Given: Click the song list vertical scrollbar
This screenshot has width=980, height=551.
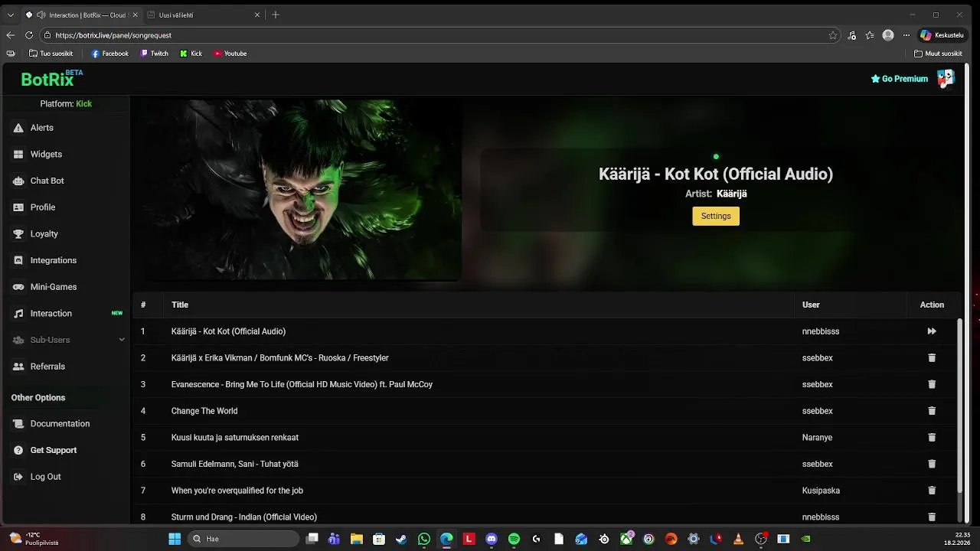Looking at the screenshot, I should [x=960, y=406].
